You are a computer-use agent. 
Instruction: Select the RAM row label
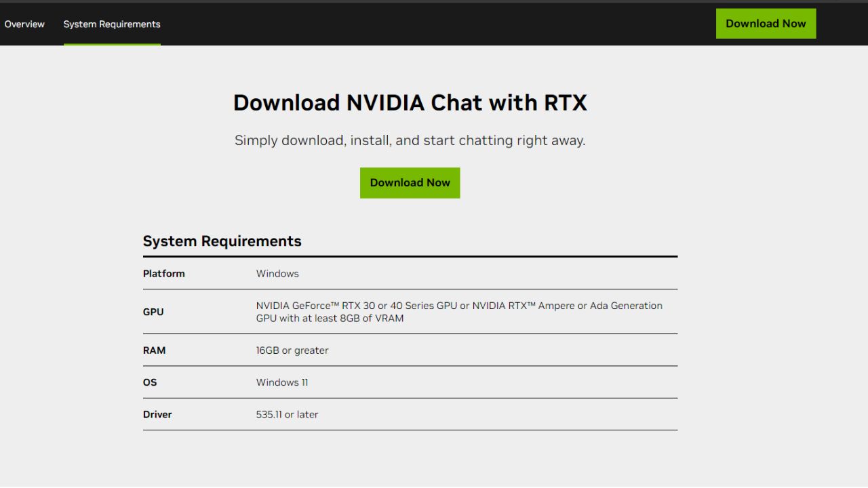coord(154,350)
